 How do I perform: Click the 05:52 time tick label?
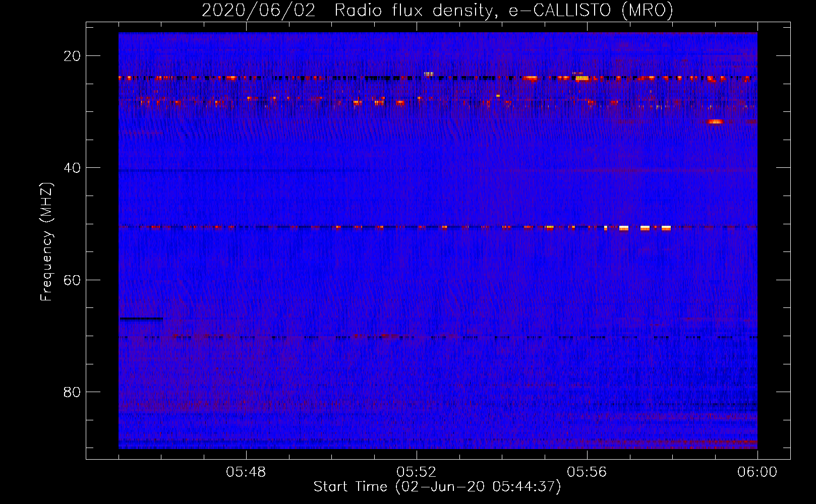coord(417,472)
